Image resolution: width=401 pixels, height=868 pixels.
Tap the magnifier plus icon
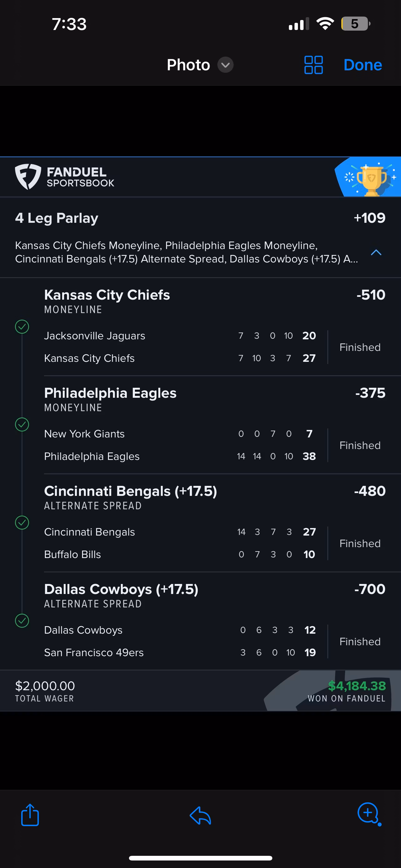[x=369, y=814]
